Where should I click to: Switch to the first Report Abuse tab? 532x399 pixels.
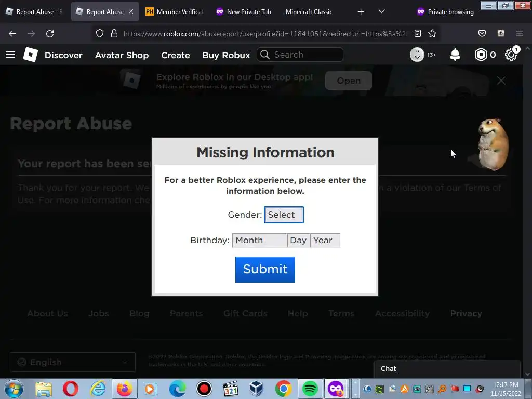coord(35,12)
